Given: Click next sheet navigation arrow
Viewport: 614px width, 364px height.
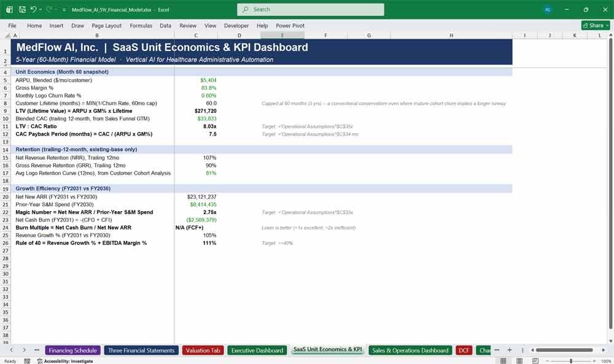Looking at the screenshot, I should (x=25, y=350).
